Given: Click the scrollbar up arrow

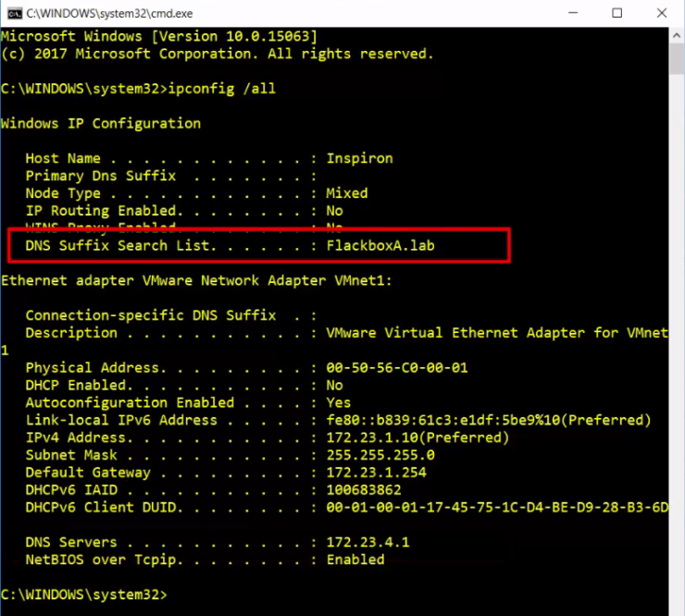Looking at the screenshot, I should click(x=677, y=35).
